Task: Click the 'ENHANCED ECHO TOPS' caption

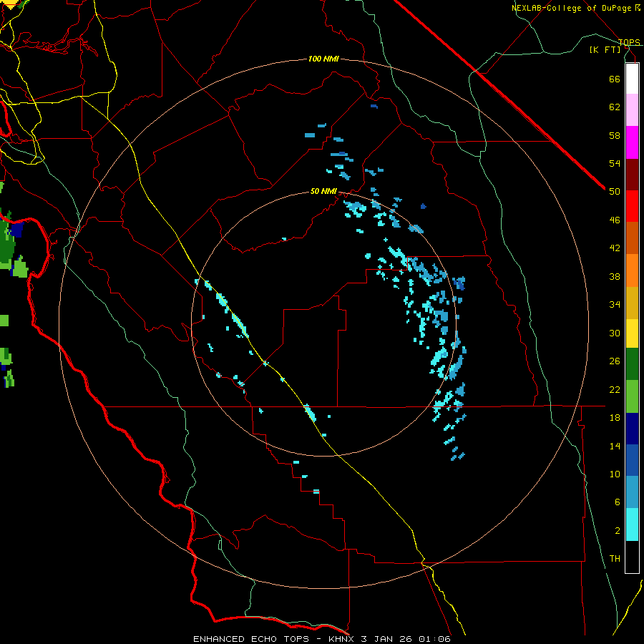Action: (251, 639)
